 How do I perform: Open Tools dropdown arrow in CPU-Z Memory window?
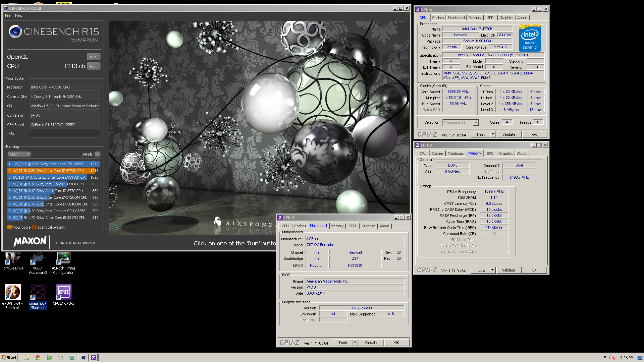pyautogui.click(x=492, y=270)
